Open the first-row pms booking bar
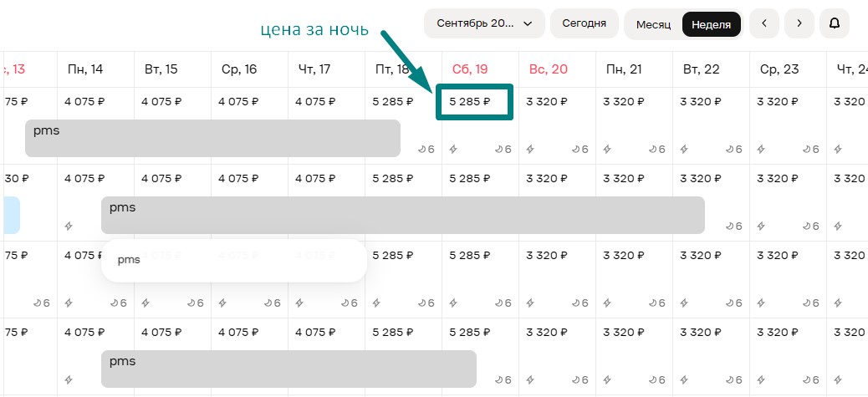This screenshot has width=868, height=397. point(212,138)
